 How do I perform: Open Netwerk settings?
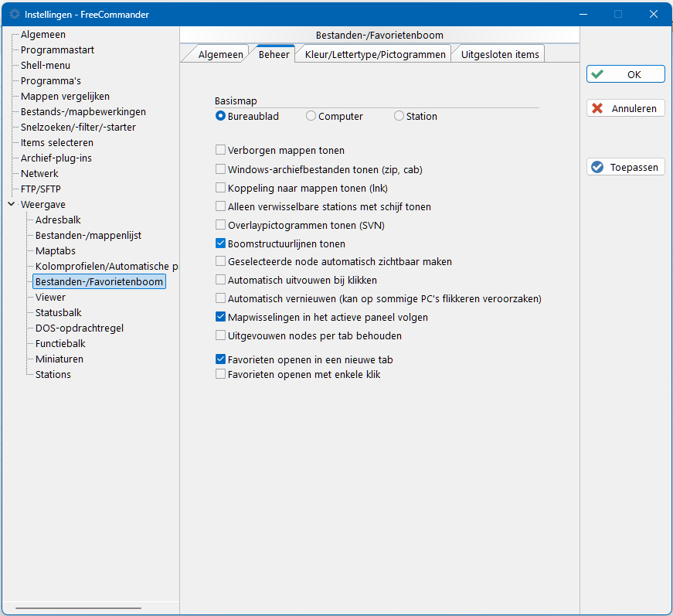tap(39, 173)
